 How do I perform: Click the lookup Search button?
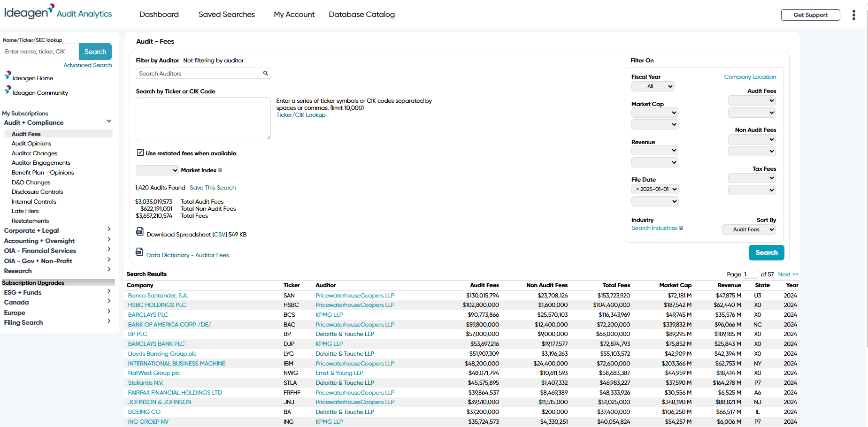[x=95, y=52]
